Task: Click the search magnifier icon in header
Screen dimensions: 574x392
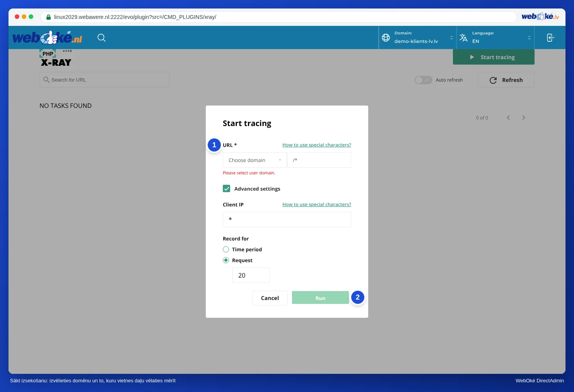Action: pyautogui.click(x=101, y=37)
